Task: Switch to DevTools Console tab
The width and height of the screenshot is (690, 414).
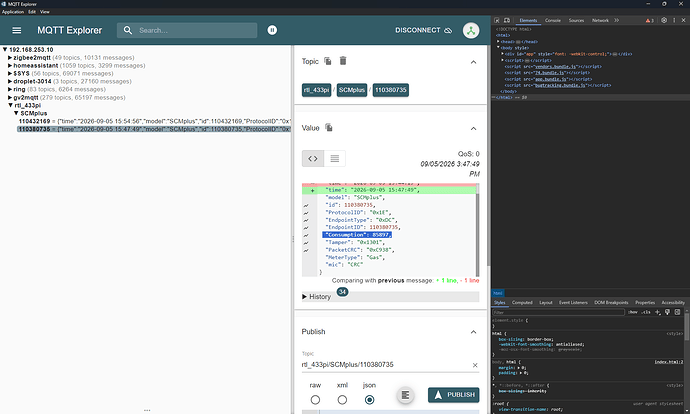Action: [x=553, y=20]
